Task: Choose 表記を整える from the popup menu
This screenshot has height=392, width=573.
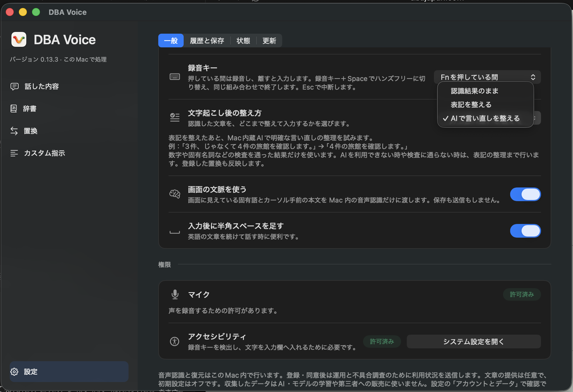Action: (486, 105)
